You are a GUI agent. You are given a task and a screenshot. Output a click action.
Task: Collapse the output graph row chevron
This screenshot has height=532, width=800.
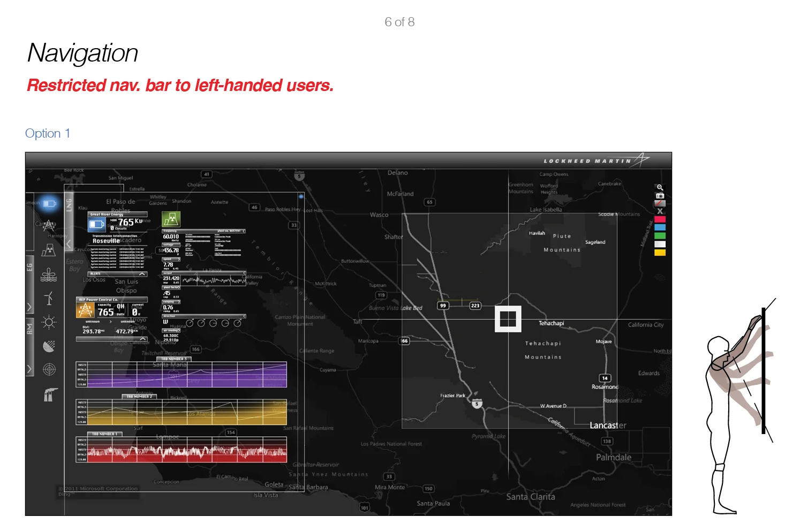point(244,273)
